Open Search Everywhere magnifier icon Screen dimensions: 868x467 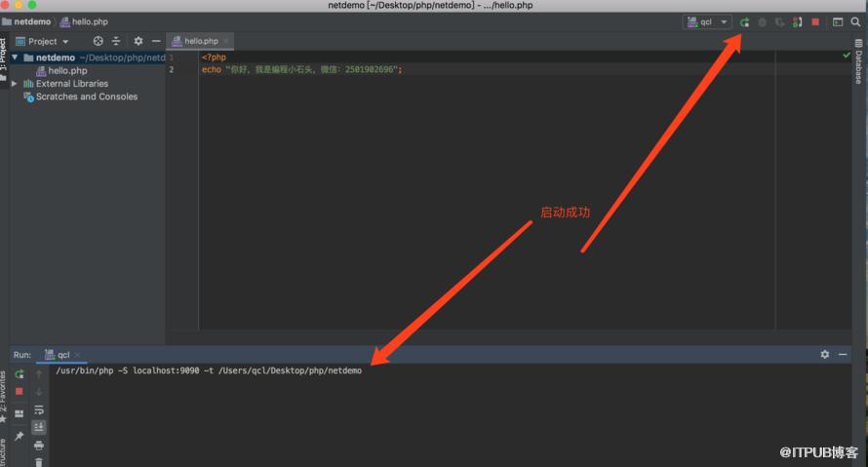coord(855,22)
